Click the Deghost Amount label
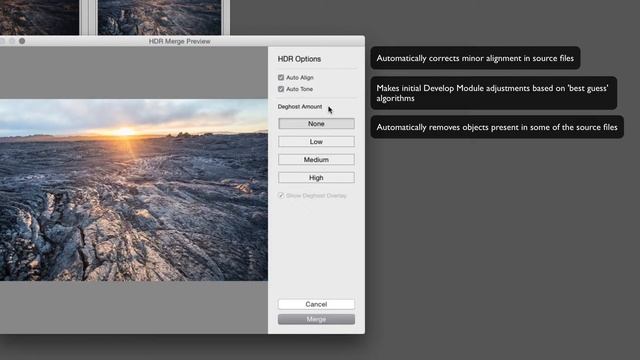The height and width of the screenshot is (360, 640). [x=300, y=107]
